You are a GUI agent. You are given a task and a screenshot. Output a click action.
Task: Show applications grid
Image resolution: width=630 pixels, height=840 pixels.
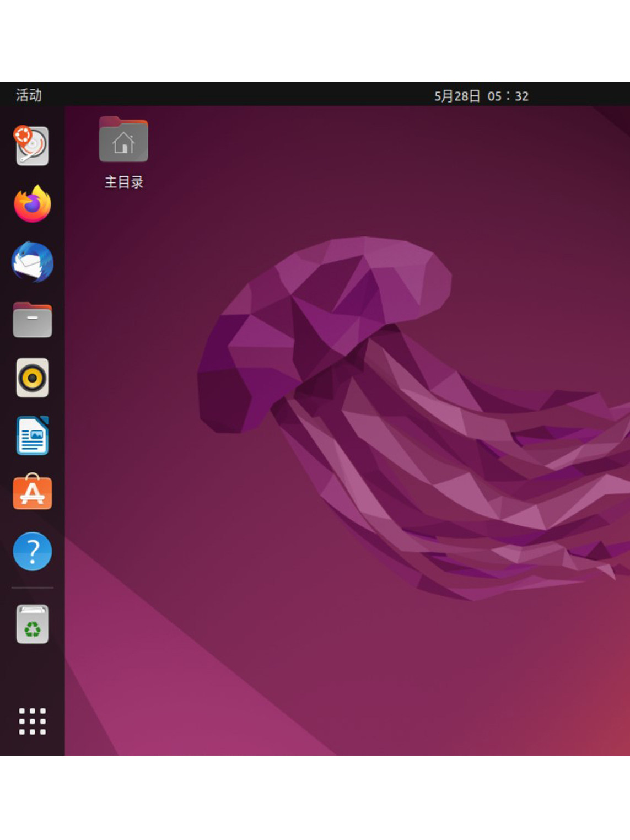point(32,721)
